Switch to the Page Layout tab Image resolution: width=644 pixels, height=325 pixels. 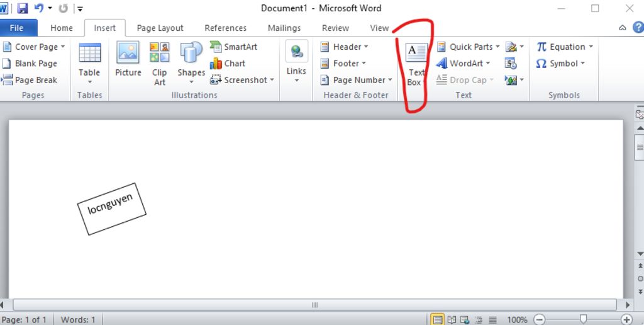[x=160, y=28]
